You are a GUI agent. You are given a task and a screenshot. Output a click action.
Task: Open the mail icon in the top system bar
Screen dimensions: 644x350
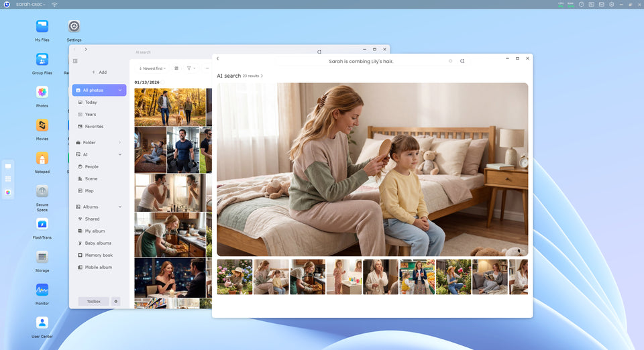(601, 5)
